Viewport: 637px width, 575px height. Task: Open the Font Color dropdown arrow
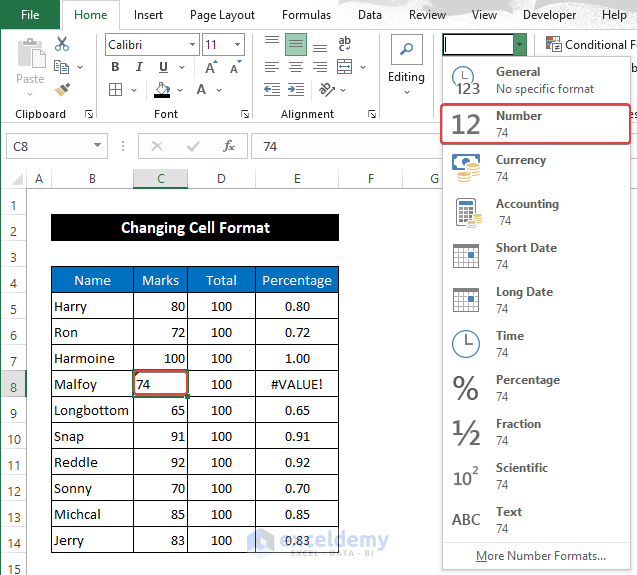point(219,90)
